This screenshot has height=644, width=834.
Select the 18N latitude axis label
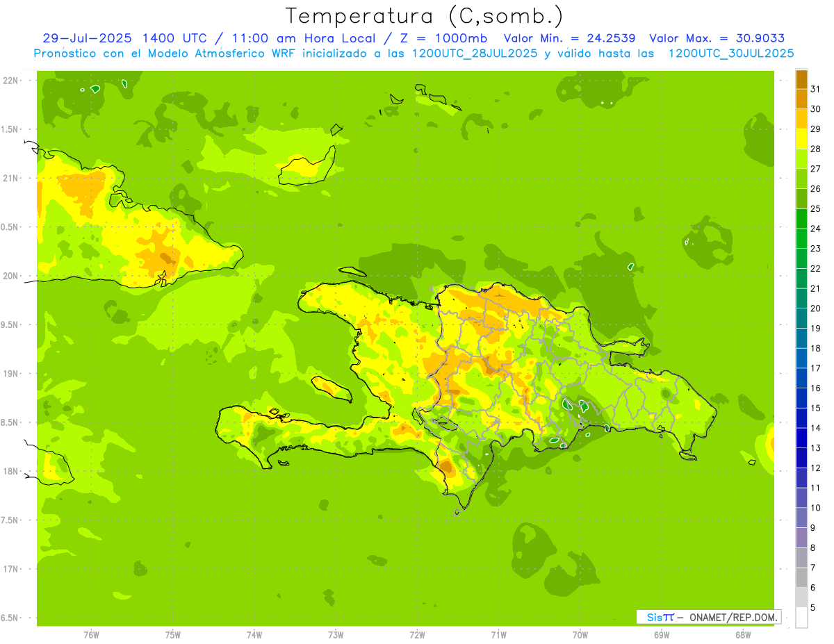(12, 471)
